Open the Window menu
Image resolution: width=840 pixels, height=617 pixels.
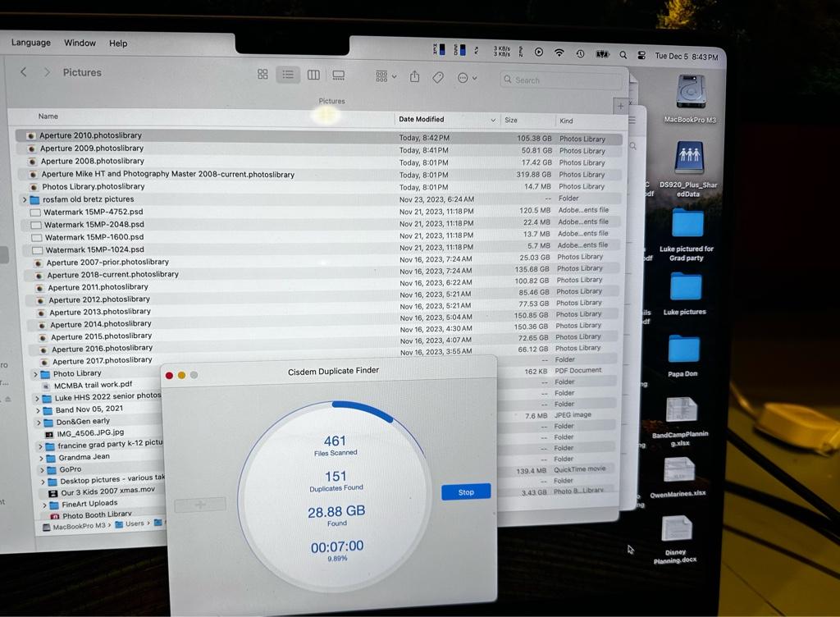(x=80, y=43)
